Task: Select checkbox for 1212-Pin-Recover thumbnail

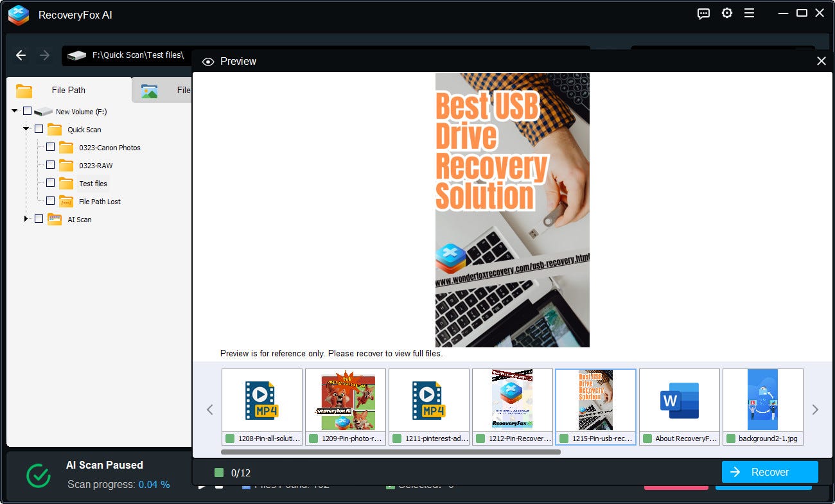Action: point(480,439)
